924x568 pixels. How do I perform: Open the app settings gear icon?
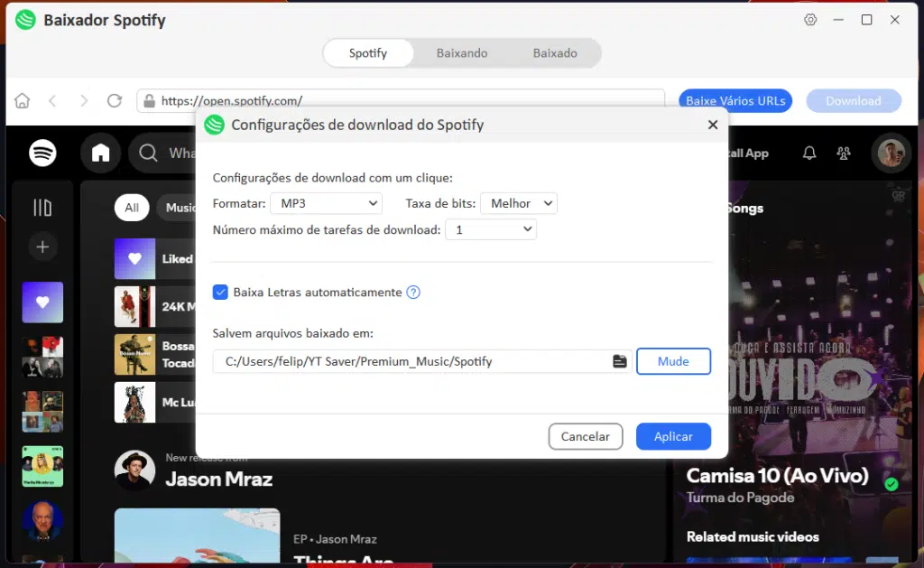(809, 19)
